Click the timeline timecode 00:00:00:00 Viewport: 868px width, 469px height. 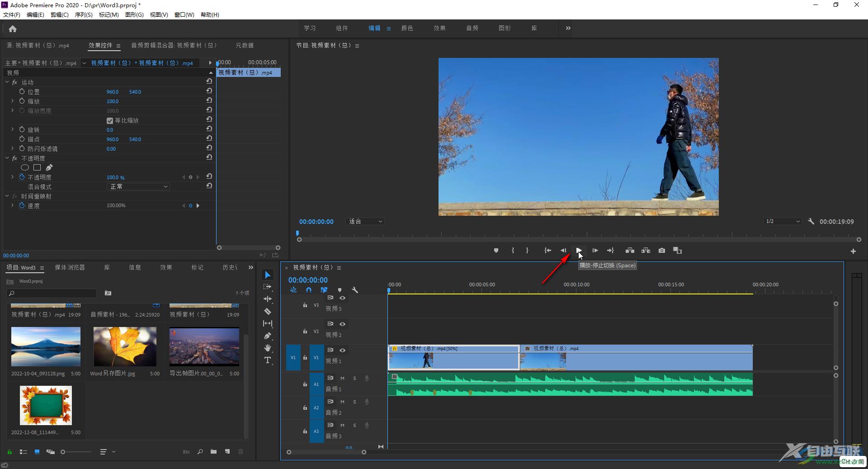tap(308, 280)
